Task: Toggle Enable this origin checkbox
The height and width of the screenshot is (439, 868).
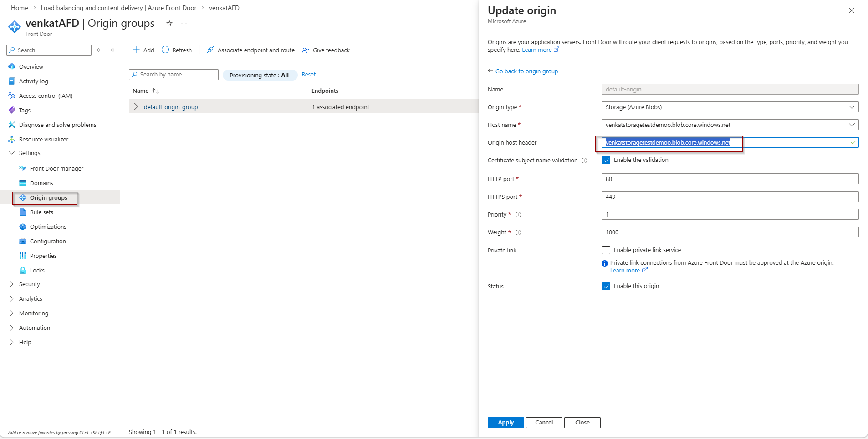Action: (x=606, y=286)
